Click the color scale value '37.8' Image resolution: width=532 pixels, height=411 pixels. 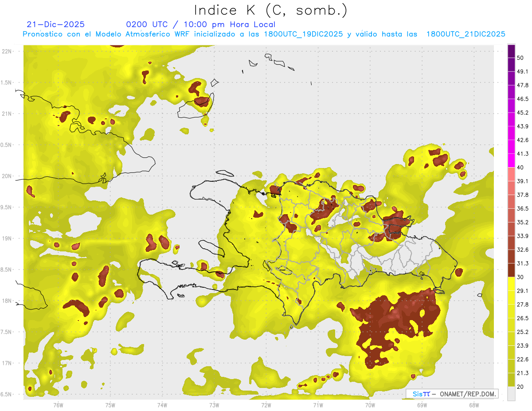click(523, 195)
